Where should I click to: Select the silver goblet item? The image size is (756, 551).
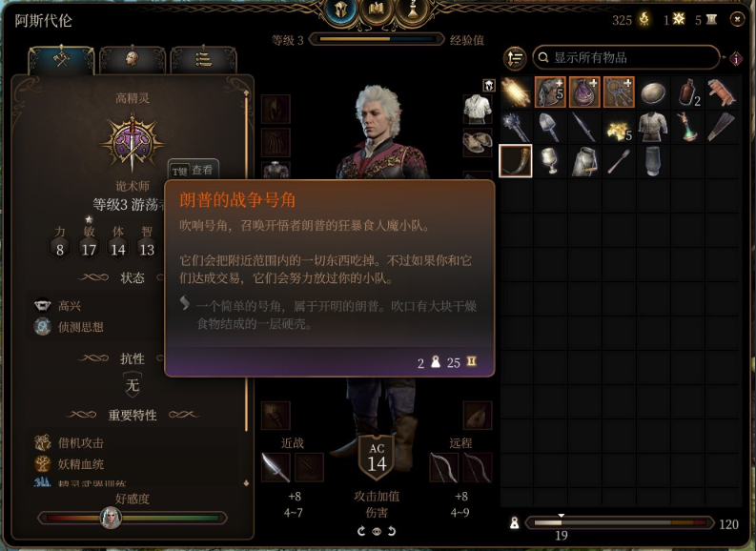point(550,161)
